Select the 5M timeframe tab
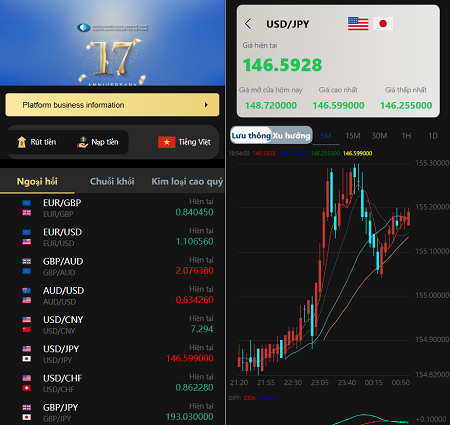The width and height of the screenshot is (450, 425). tap(326, 136)
